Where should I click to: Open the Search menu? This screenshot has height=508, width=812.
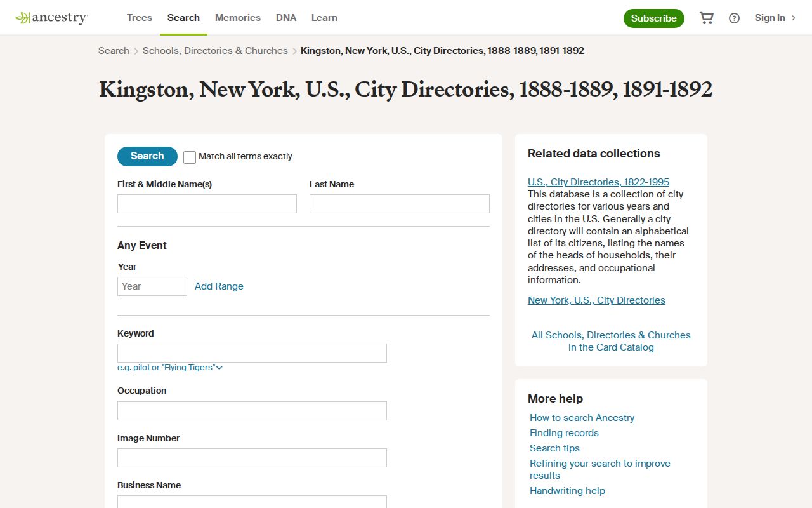(183, 18)
